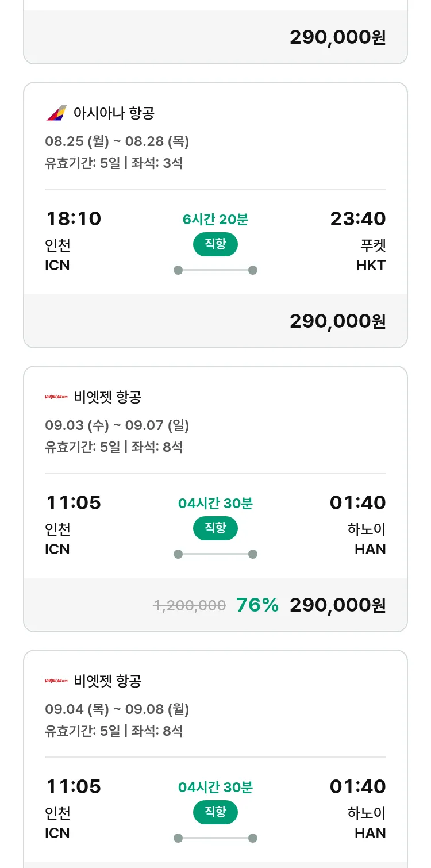This screenshot has width=431, height=868.
Task: Open the flight dated 08.25 (월) ~ 08.28 (목)
Action: point(117,141)
